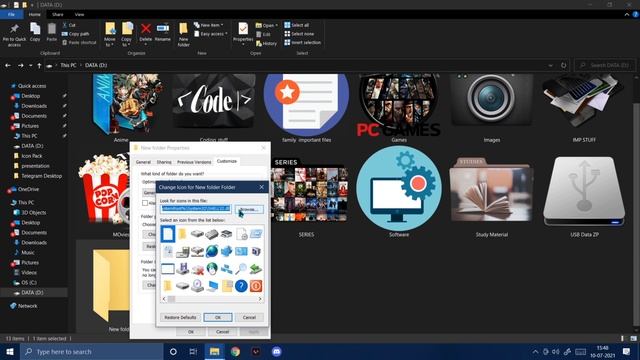Image resolution: width=640 pixels, height=360 pixels.
Task: Switch to the View ribbon tab
Action: (79, 14)
